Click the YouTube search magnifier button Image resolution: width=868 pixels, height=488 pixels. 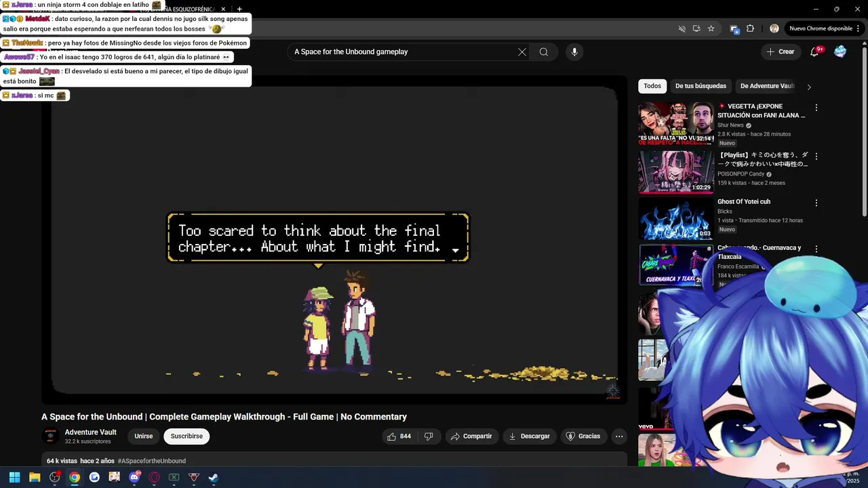tap(543, 52)
